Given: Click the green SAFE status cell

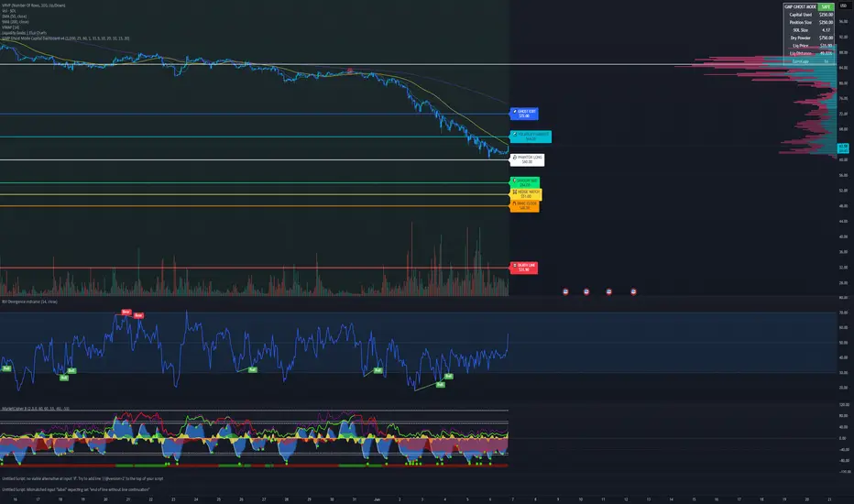Looking at the screenshot, I should [827, 6].
